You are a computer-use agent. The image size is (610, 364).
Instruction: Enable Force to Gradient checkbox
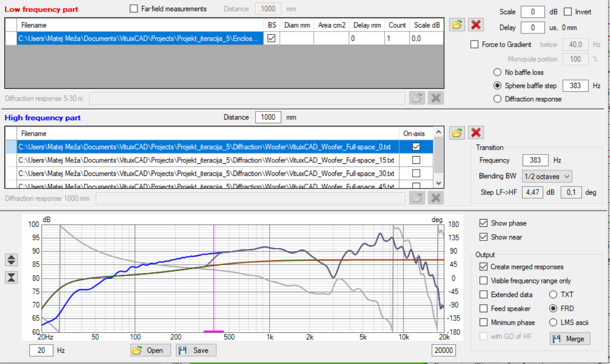click(x=475, y=45)
